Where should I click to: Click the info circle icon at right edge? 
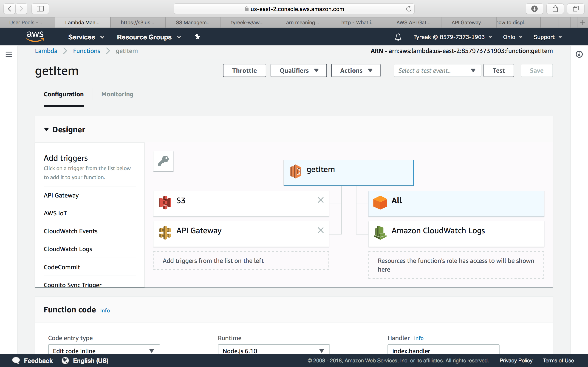[579, 54]
